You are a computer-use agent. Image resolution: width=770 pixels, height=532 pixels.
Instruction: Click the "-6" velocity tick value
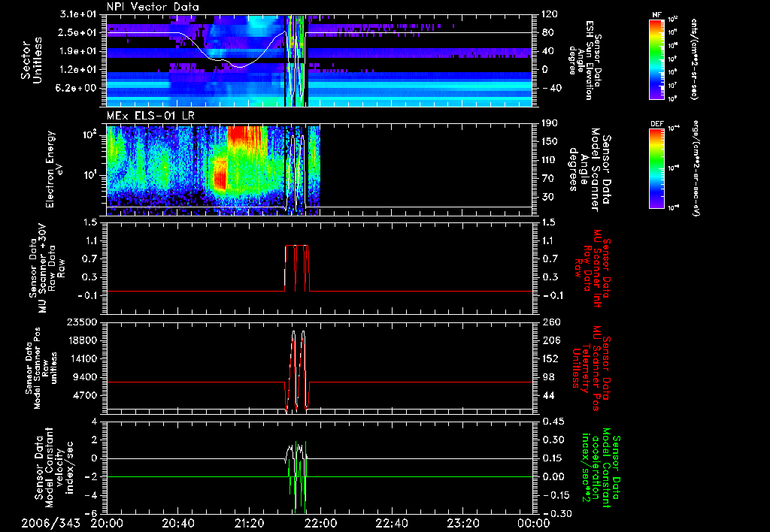pos(90,513)
